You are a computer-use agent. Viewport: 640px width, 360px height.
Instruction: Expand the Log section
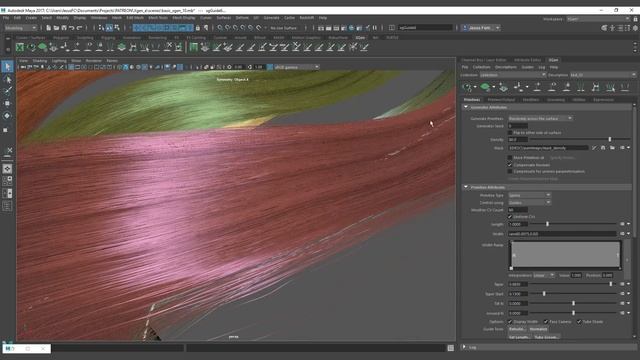pos(464,347)
